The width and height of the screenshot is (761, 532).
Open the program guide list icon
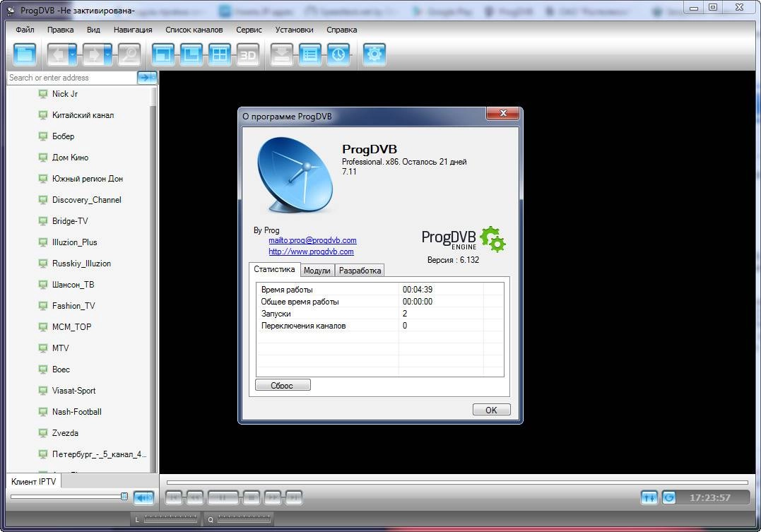(x=310, y=54)
